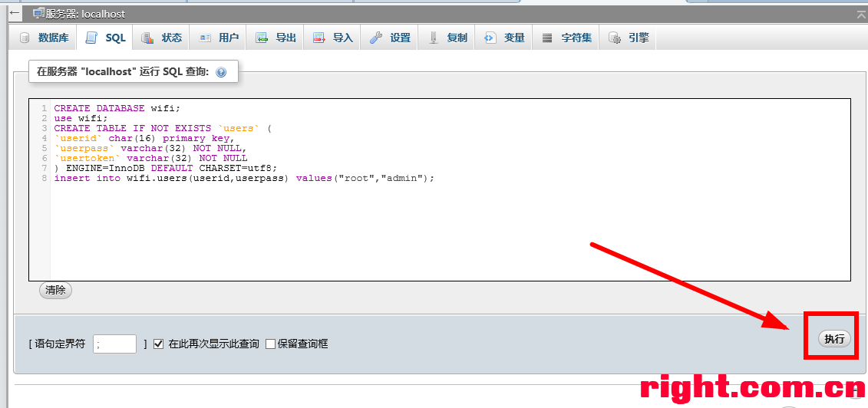Click the back arrow beside the server name
868x408 pixels.
coord(15,13)
